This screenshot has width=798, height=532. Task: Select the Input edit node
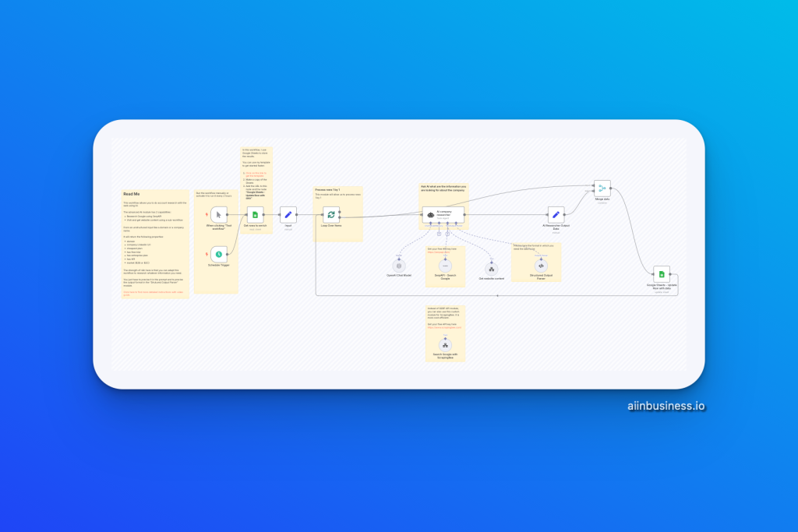click(x=288, y=214)
